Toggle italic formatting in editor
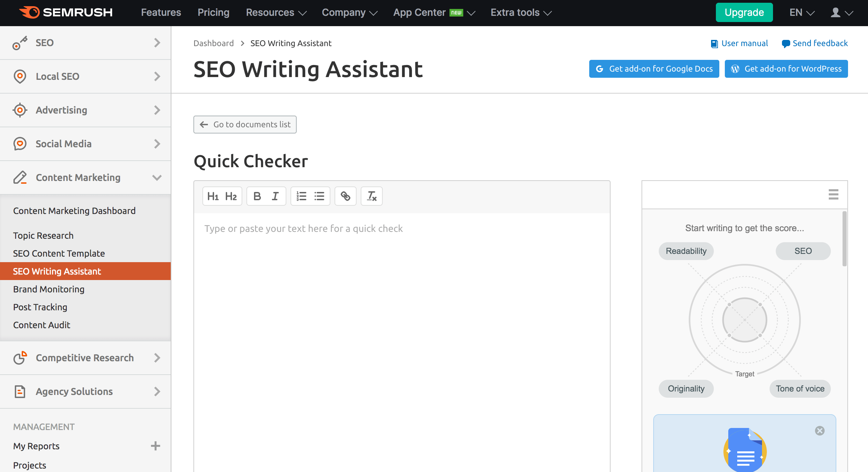 point(275,196)
